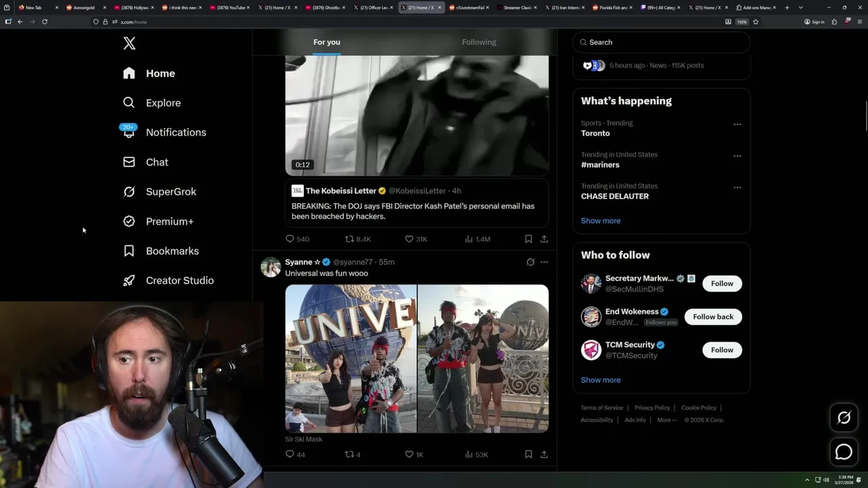This screenshot has height=488, width=868.
Task: Open more options for CHASE DELAUTER trend
Action: [737, 187]
